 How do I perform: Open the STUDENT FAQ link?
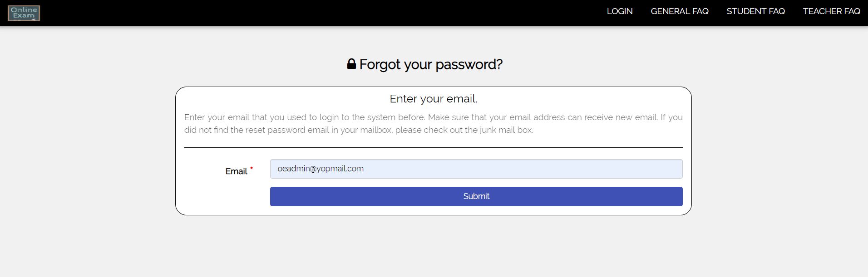pyautogui.click(x=755, y=11)
